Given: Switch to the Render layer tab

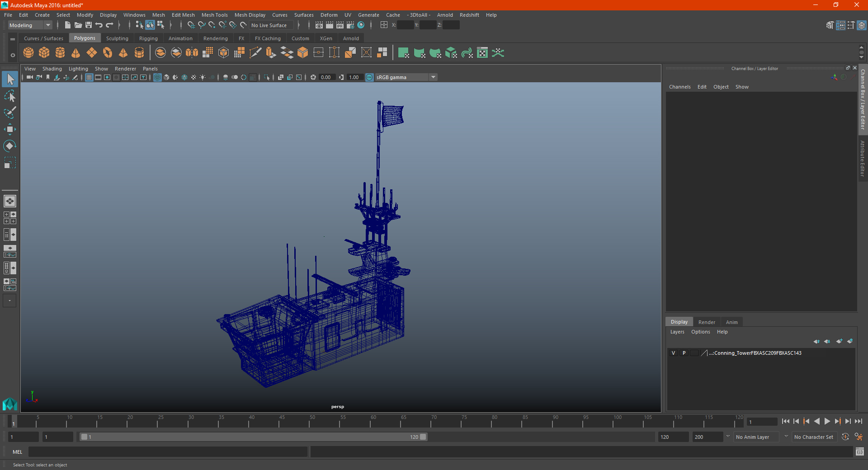Looking at the screenshot, I should (707, 322).
